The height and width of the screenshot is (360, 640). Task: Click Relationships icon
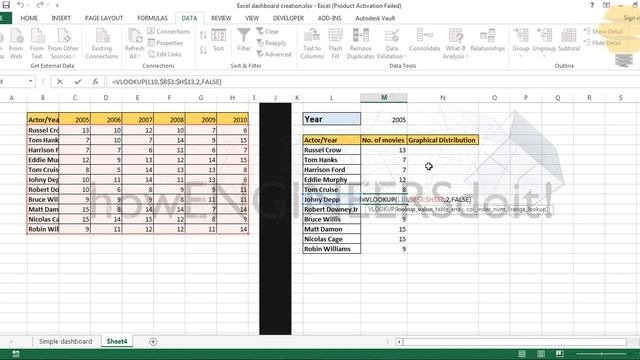point(487,40)
